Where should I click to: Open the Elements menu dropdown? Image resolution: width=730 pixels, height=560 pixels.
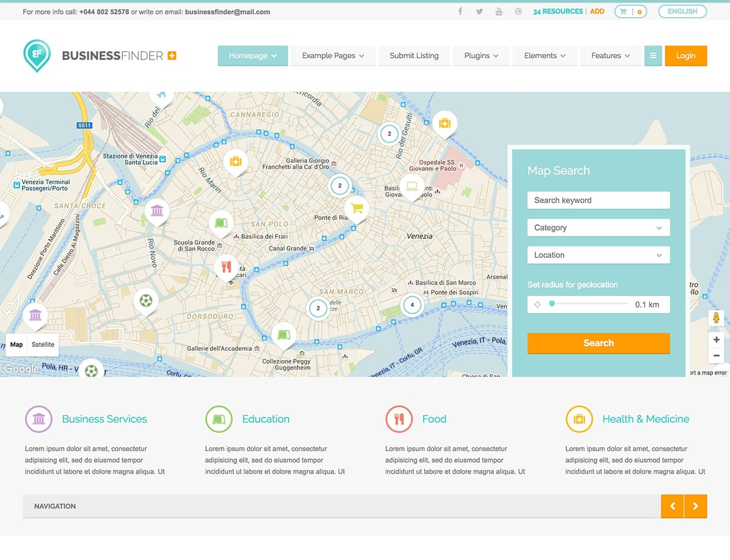coord(544,56)
